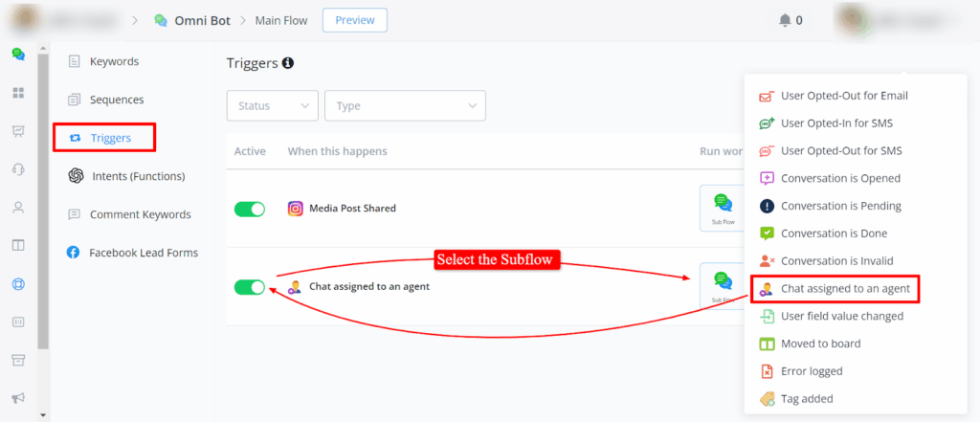Click the headset support icon in left rail
980x422 pixels.
point(17,169)
